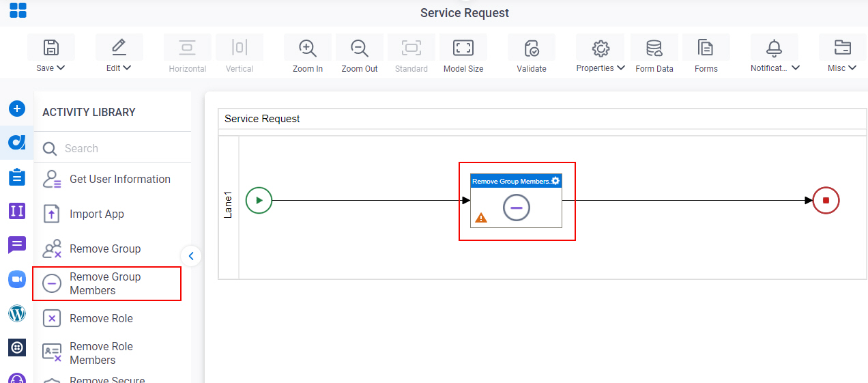
Task: Open the Save dropdown arrow
Action: [61, 68]
